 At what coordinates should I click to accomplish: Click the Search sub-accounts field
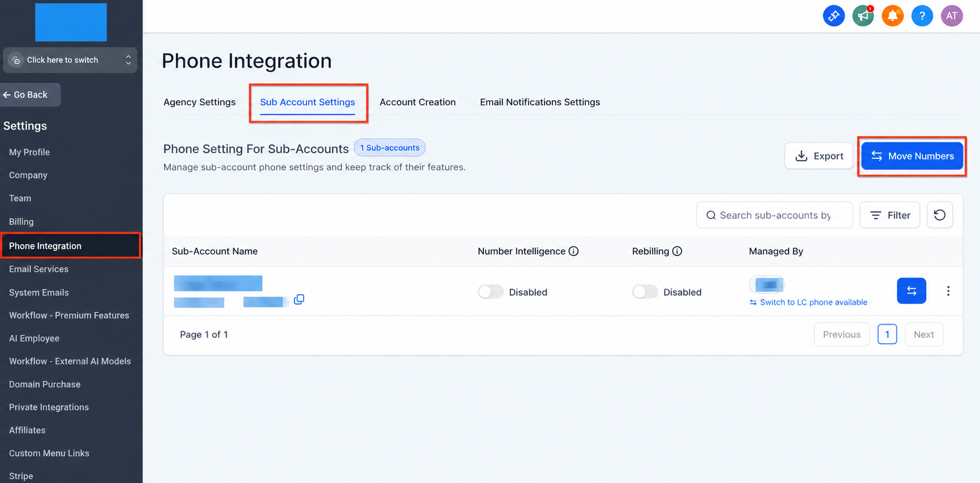pyautogui.click(x=774, y=215)
